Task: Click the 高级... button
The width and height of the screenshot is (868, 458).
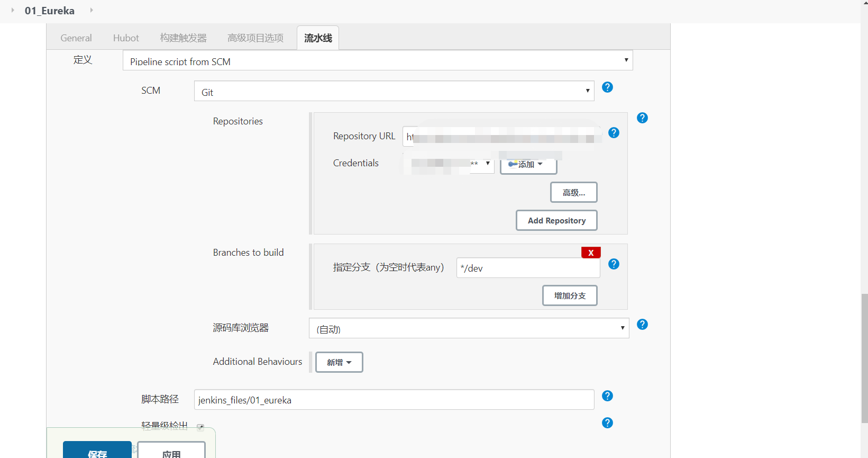Action: [x=574, y=193]
